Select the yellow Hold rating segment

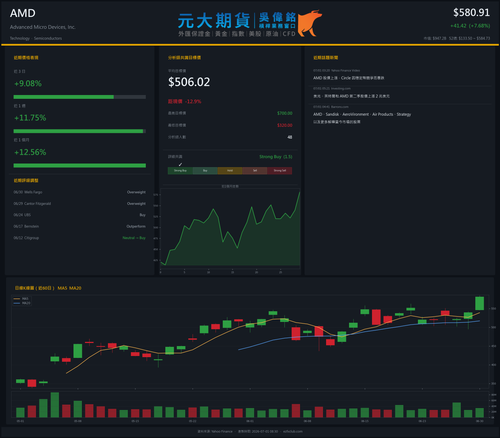click(230, 171)
